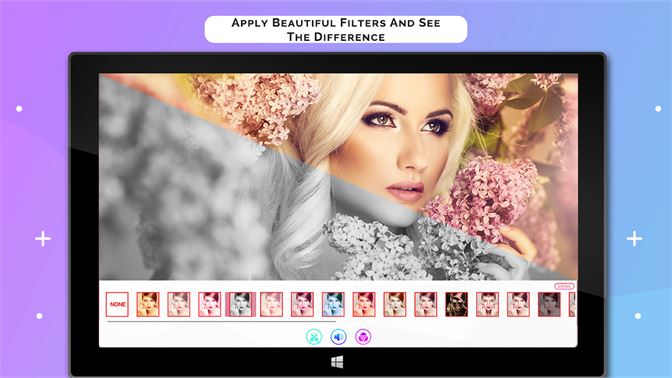Click the Done button above filters
Viewport: 672px width, 378px height.
click(x=564, y=286)
